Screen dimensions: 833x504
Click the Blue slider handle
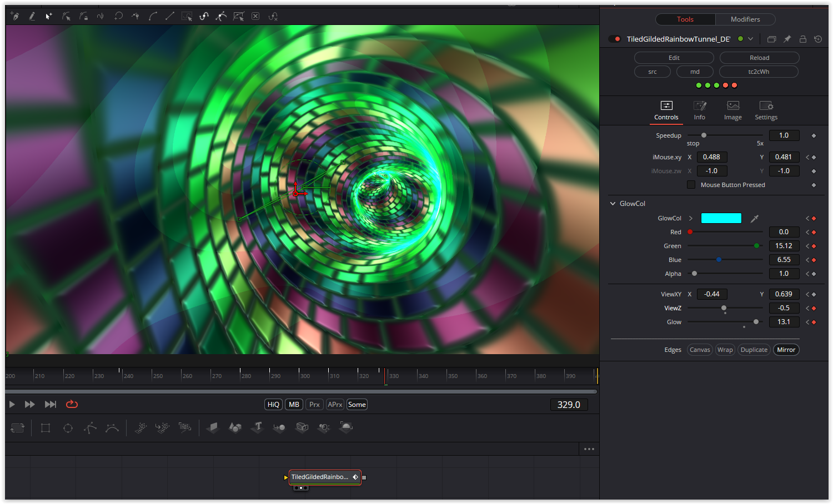[x=719, y=260]
